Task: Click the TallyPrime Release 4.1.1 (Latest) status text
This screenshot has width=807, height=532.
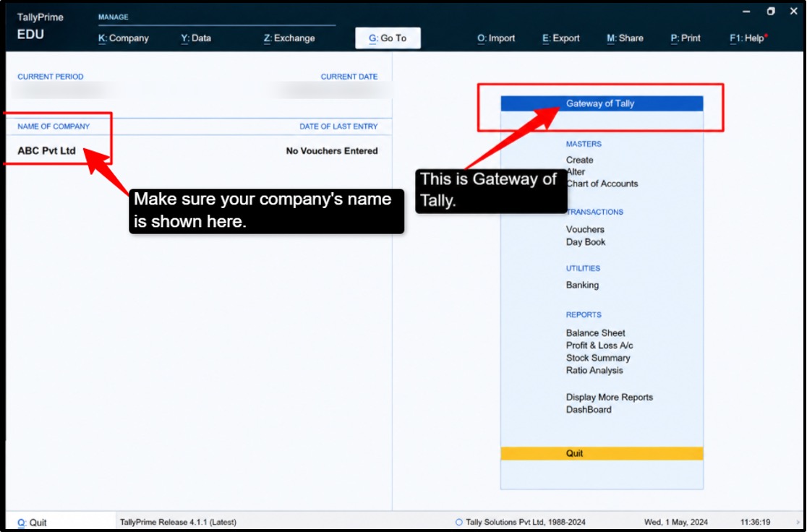Action: pyautogui.click(x=178, y=522)
